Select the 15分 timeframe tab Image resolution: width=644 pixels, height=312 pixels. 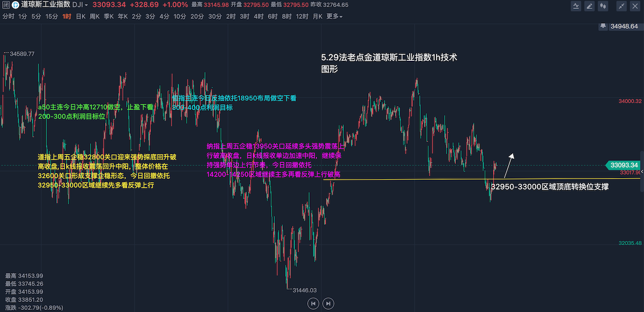pyautogui.click(x=52, y=17)
